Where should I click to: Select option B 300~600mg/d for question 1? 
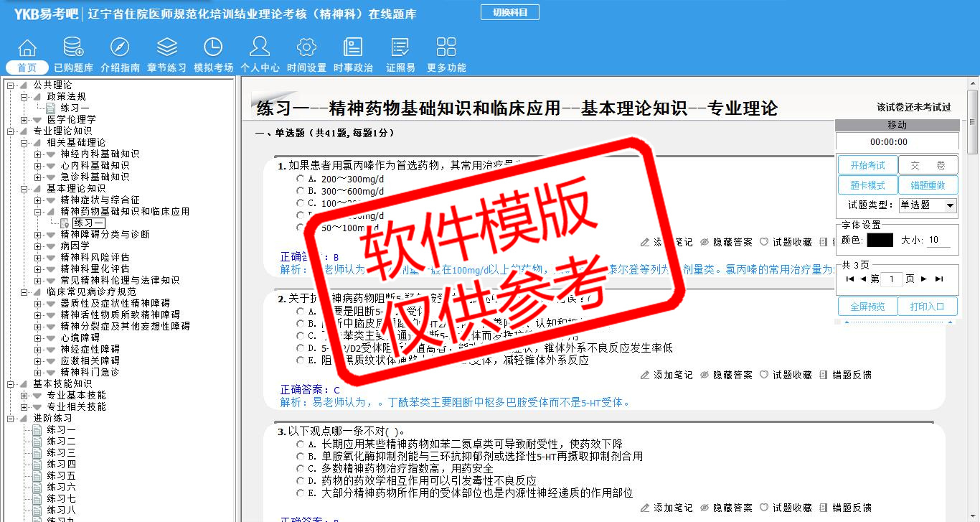[301, 191]
